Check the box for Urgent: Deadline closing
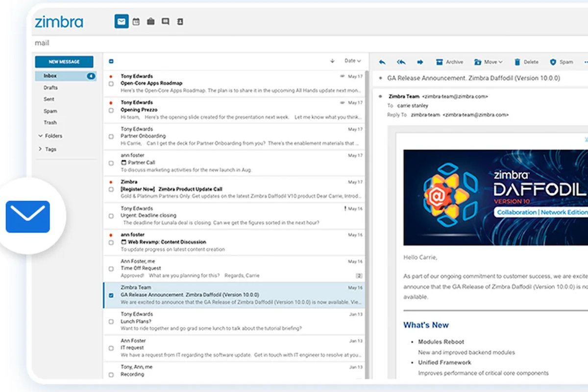Viewport: 588px width, 392px height. [111, 216]
